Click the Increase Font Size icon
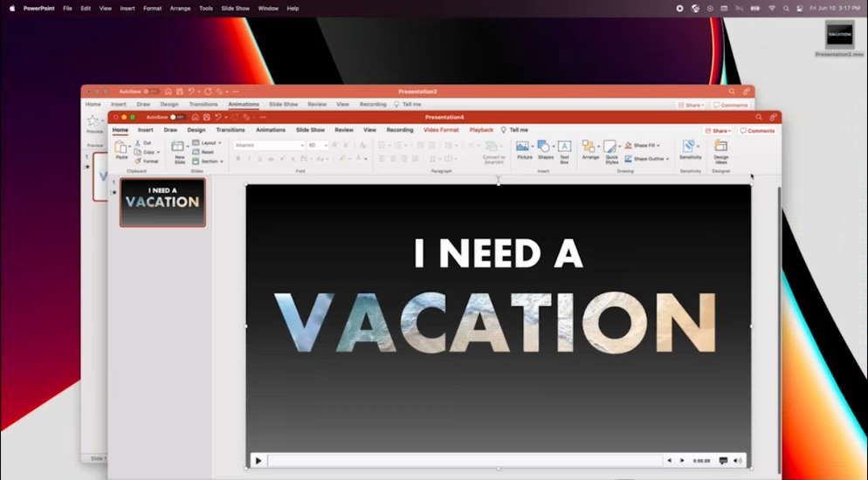 click(x=334, y=146)
